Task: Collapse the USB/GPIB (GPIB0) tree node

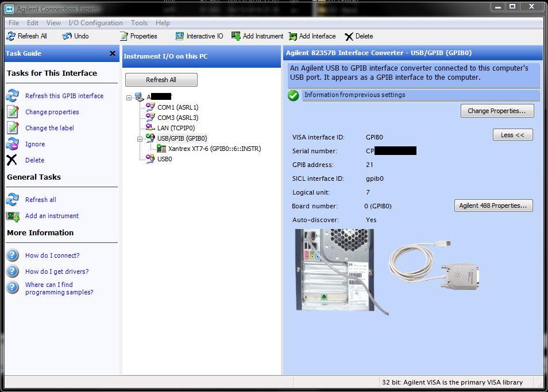Action: (x=140, y=139)
